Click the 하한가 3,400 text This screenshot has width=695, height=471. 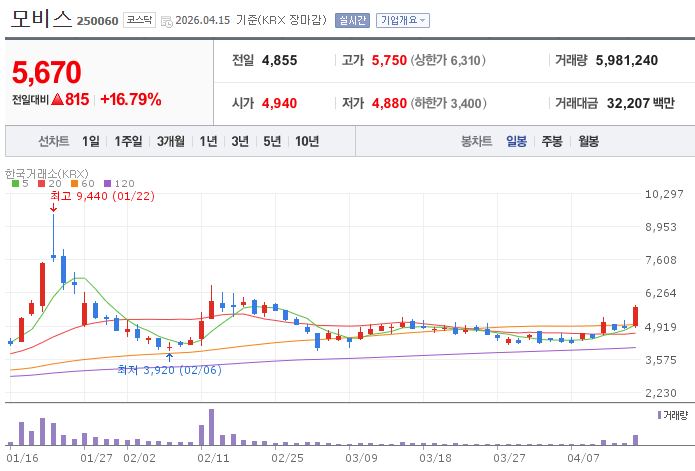point(449,103)
